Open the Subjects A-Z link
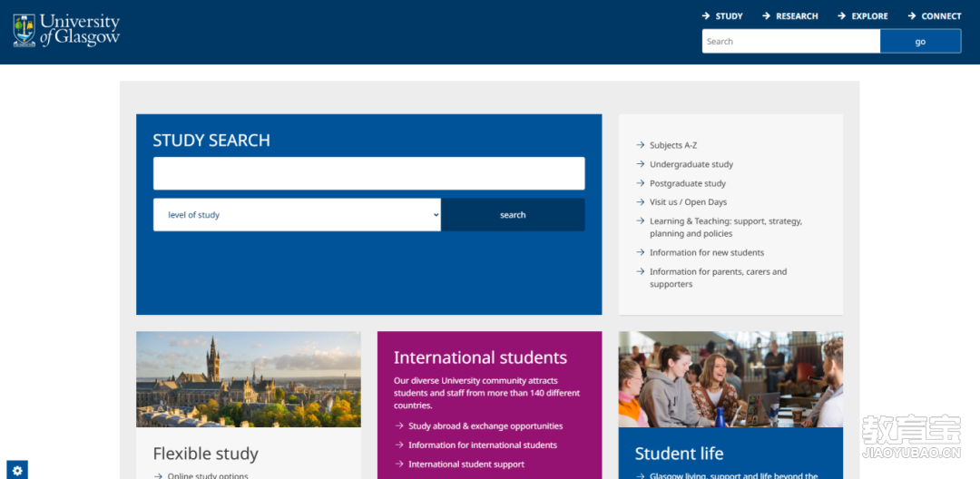The width and height of the screenshot is (980, 479). 673,145
